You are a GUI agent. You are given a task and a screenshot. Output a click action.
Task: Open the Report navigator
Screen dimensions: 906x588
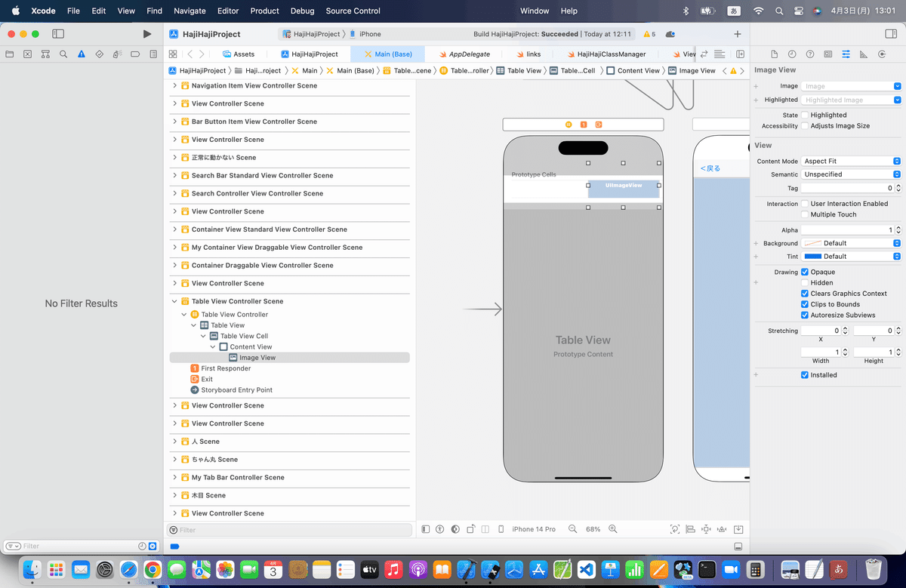154,54
